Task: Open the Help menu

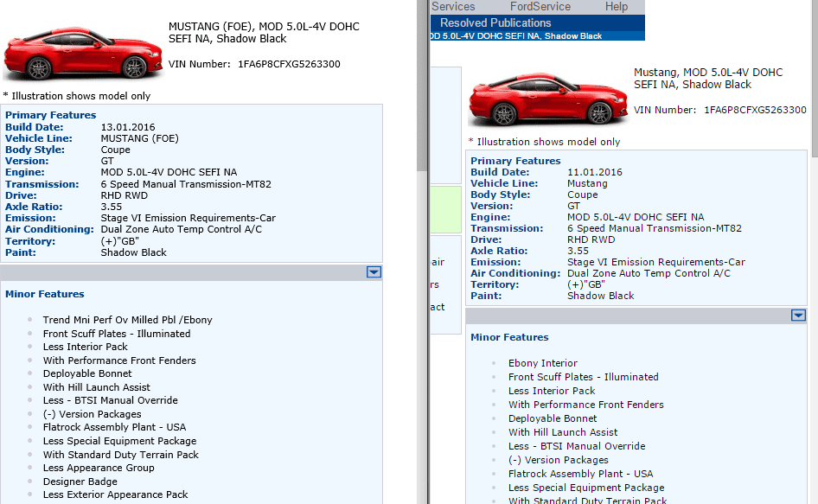Action: click(x=617, y=7)
